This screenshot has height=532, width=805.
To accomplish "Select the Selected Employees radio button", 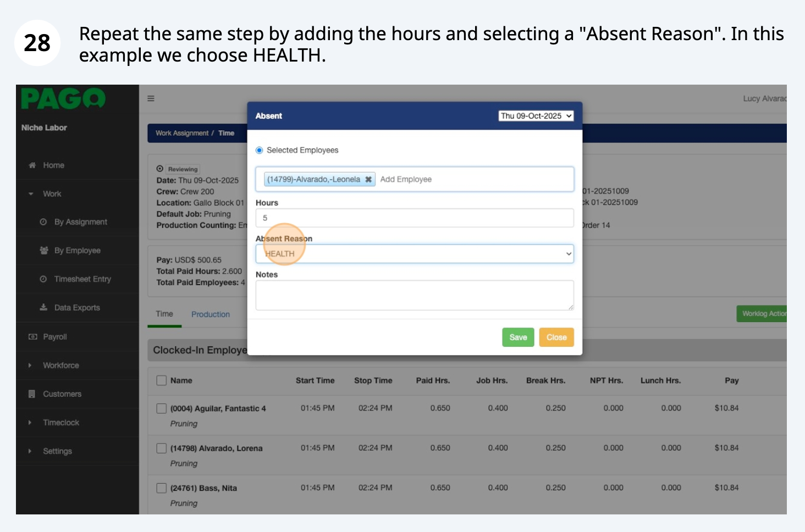I will tap(260, 151).
